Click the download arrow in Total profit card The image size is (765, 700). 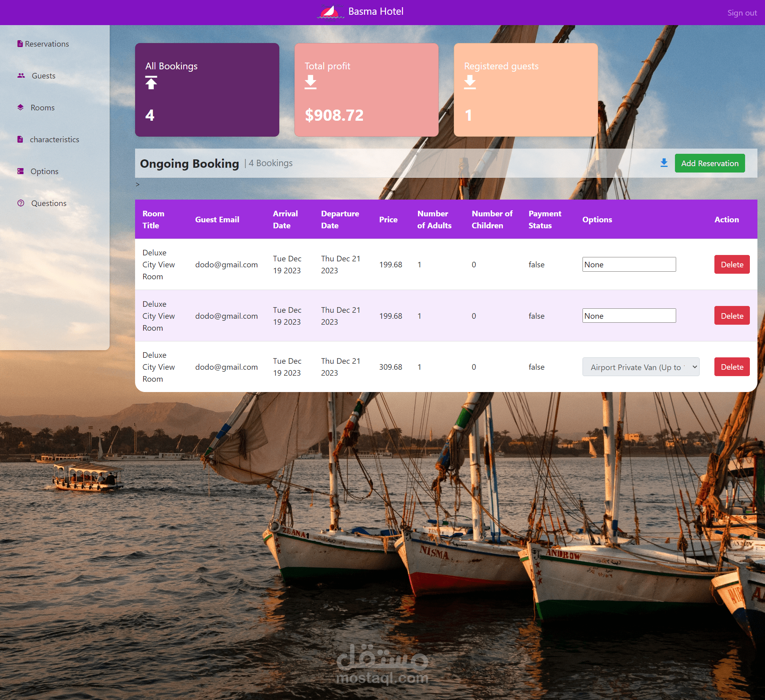pos(310,82)
